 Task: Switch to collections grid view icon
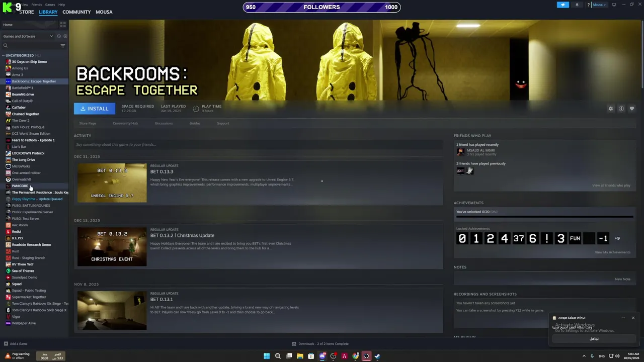click(63, 25)
